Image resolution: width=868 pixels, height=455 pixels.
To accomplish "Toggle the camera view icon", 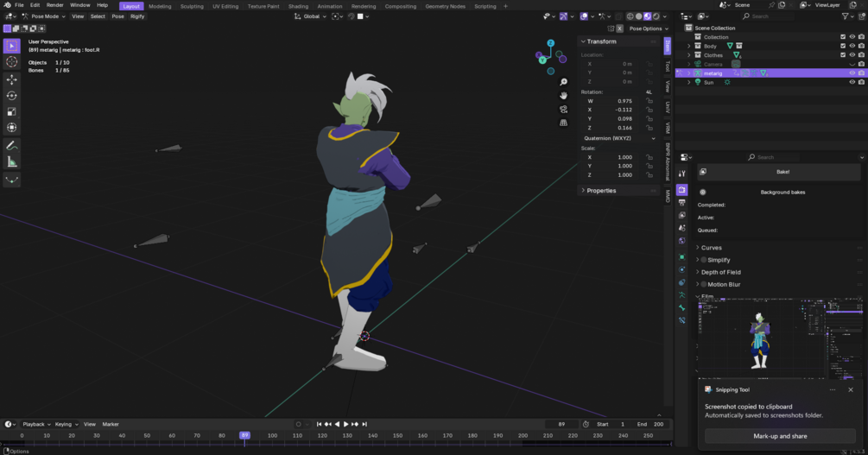I will coord(563,109).
